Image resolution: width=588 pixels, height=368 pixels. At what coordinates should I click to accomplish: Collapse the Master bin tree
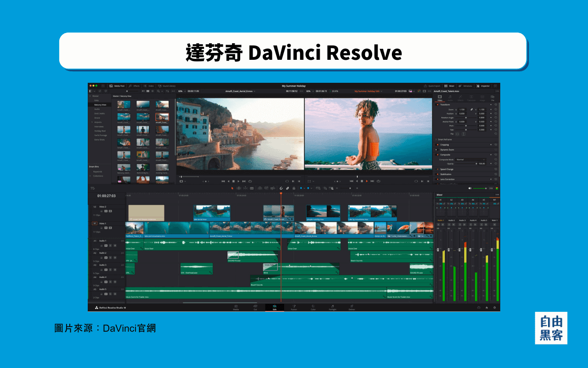coord(90,96)
